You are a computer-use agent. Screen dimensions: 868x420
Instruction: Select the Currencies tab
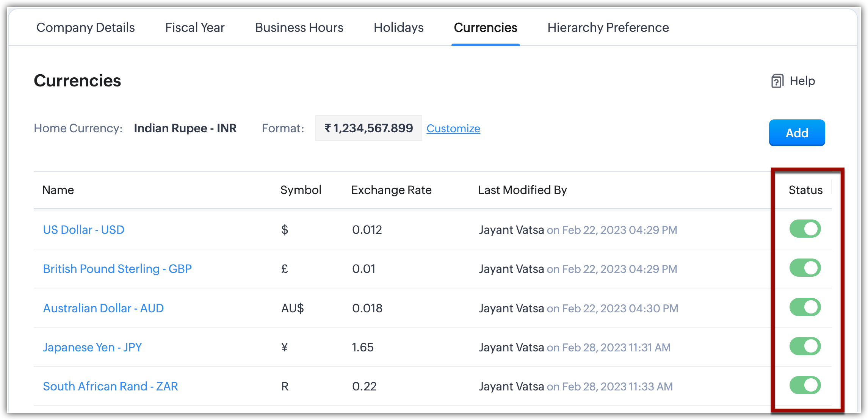click(x=485, y=28)
